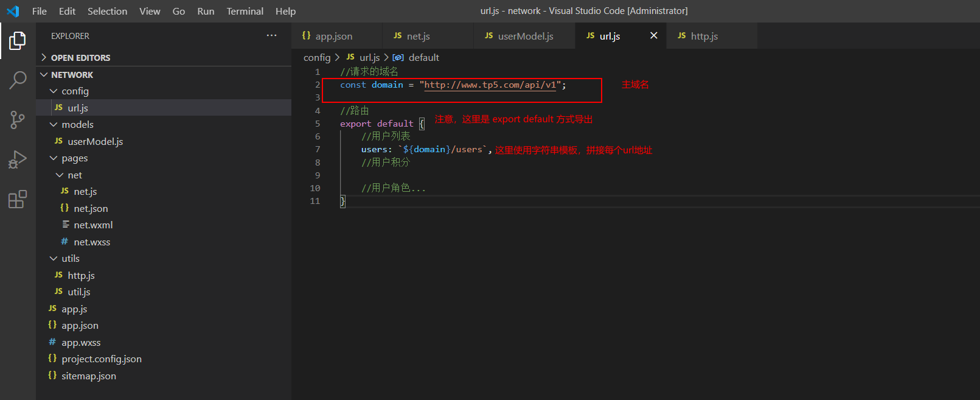Collapse the net folder
This screenshot has width=980, height=400.
(x=164, y=175)
